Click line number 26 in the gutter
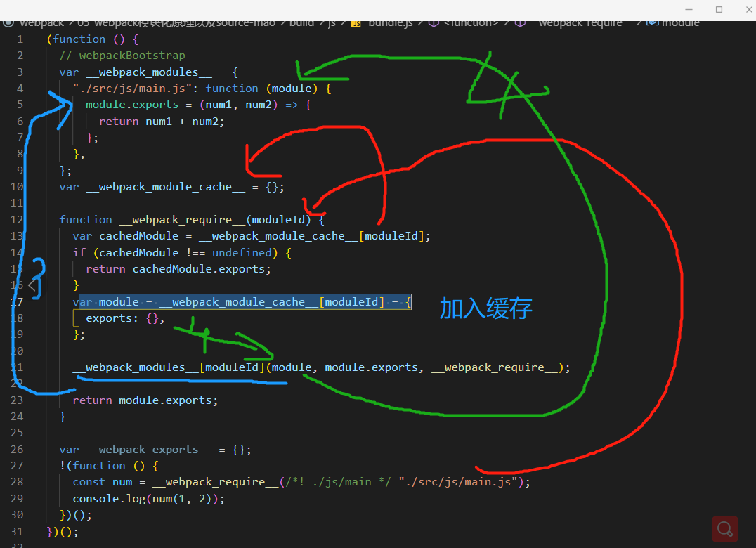This screenshot has width=756, height=548. point(17,449)
